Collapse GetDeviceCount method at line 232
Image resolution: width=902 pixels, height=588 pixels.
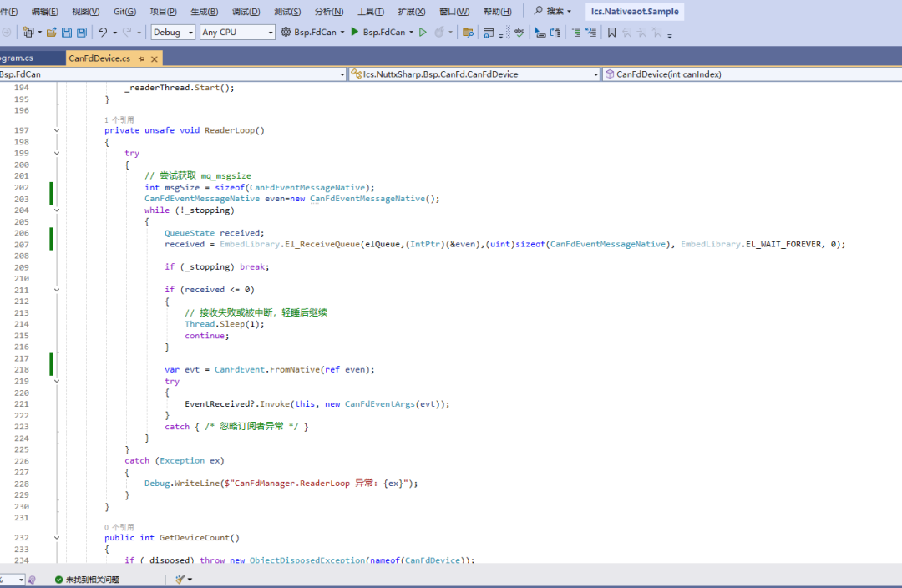tap(57, 537)
